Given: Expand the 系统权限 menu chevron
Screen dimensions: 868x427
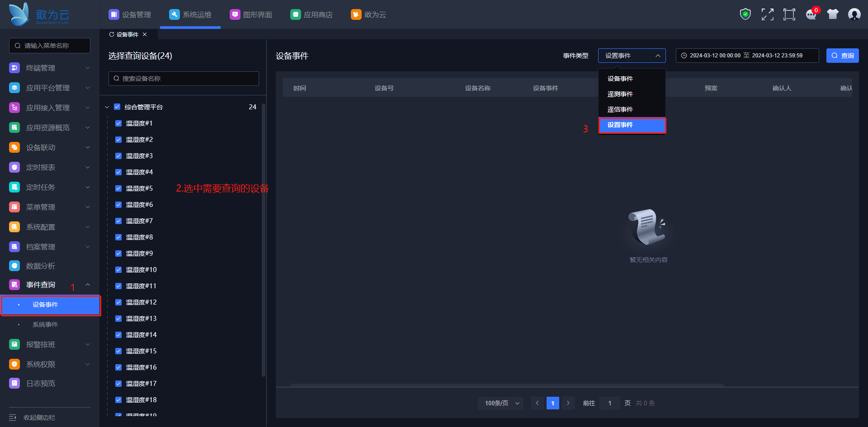Looking at the screenshot, I should 88,364.
